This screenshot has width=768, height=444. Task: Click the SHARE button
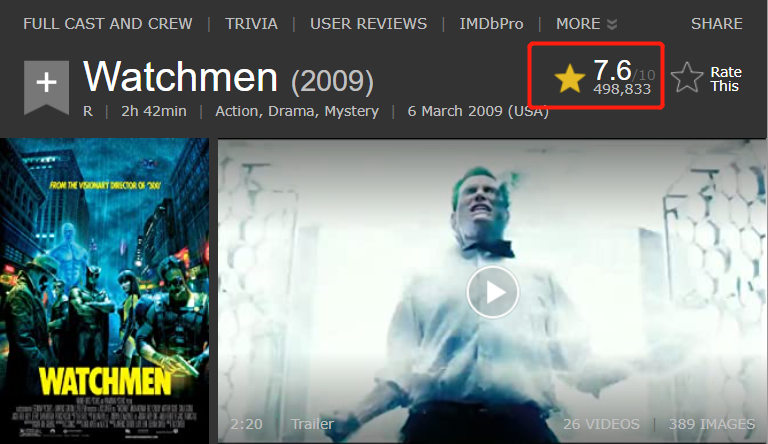point(717,24)
